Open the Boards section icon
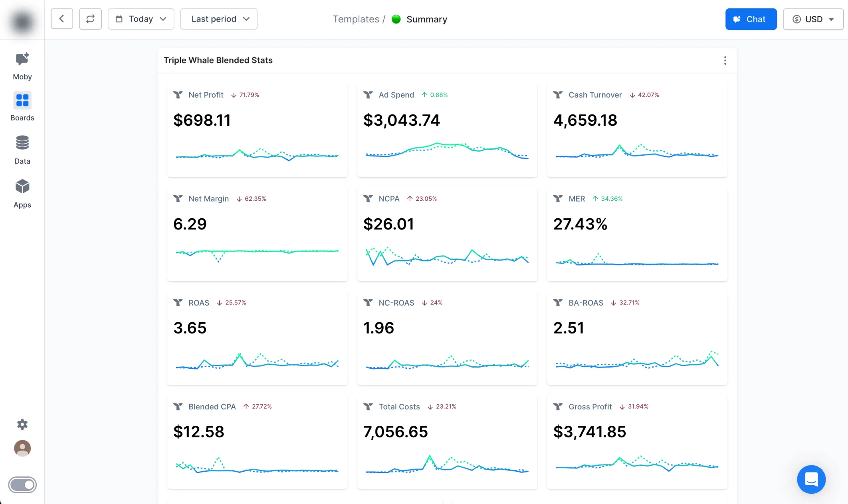 (22, 101)
